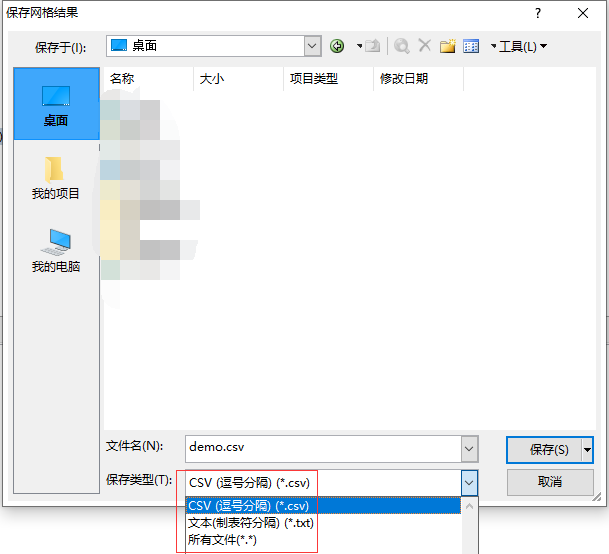Viewport: 609px width, 554px height.
Task: Expand the 保存于 location dropdown
Action: tap(312, 46)
